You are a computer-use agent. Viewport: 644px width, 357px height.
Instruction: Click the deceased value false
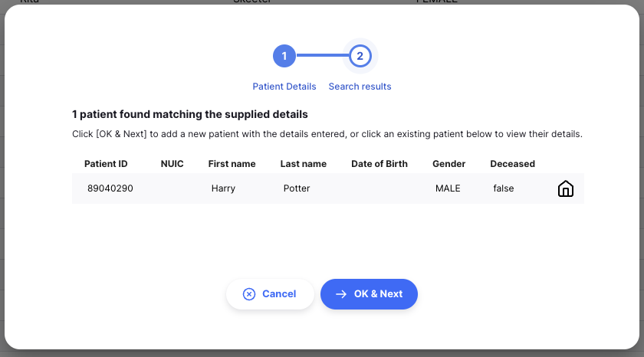click(x=504, y=188)
